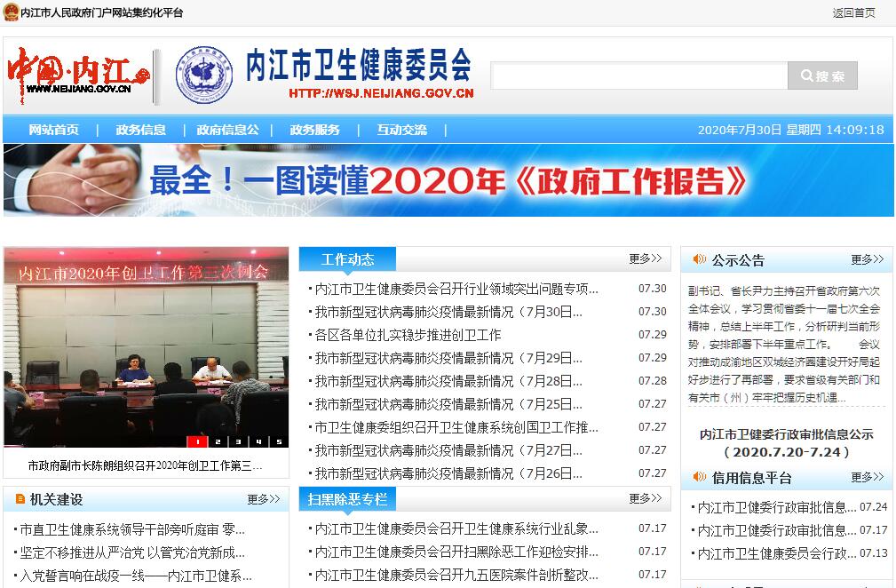Open 疫情最新情况（7月25日 news item

[448, 404]
